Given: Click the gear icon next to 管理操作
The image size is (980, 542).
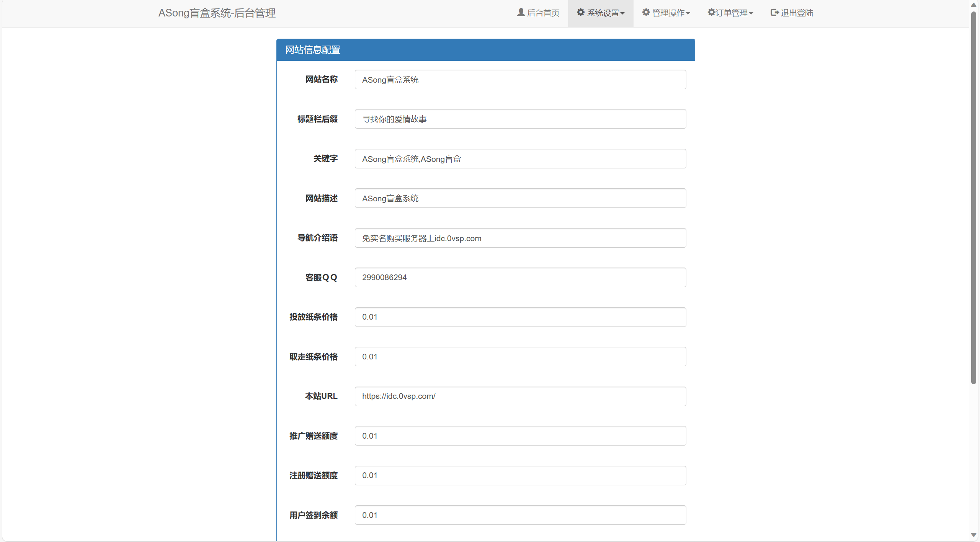Looking at the screenshot, I should (x=646, y=12).
